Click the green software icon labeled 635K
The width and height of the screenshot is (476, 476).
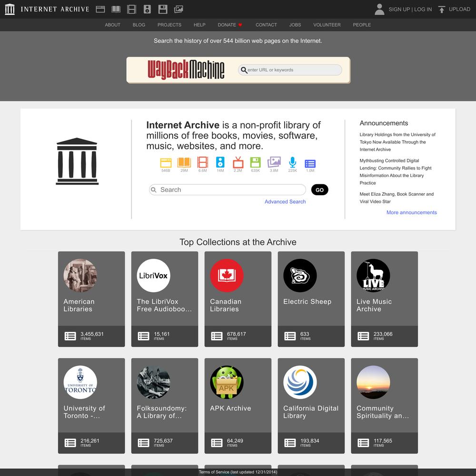(255, 162)
